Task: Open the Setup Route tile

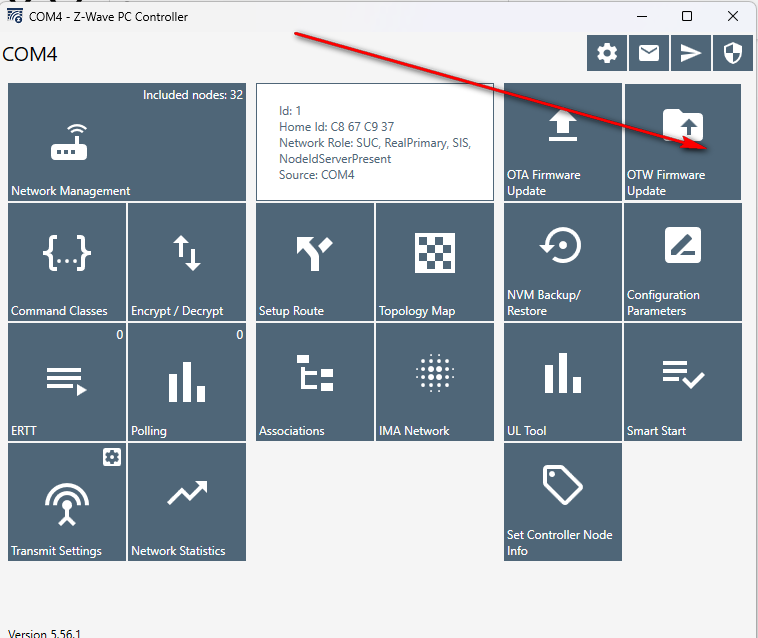Action: (315, 262)
